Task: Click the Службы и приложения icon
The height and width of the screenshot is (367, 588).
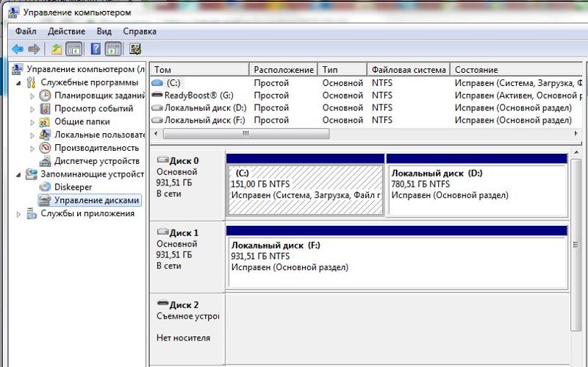Action: click(x=32, y=213)
